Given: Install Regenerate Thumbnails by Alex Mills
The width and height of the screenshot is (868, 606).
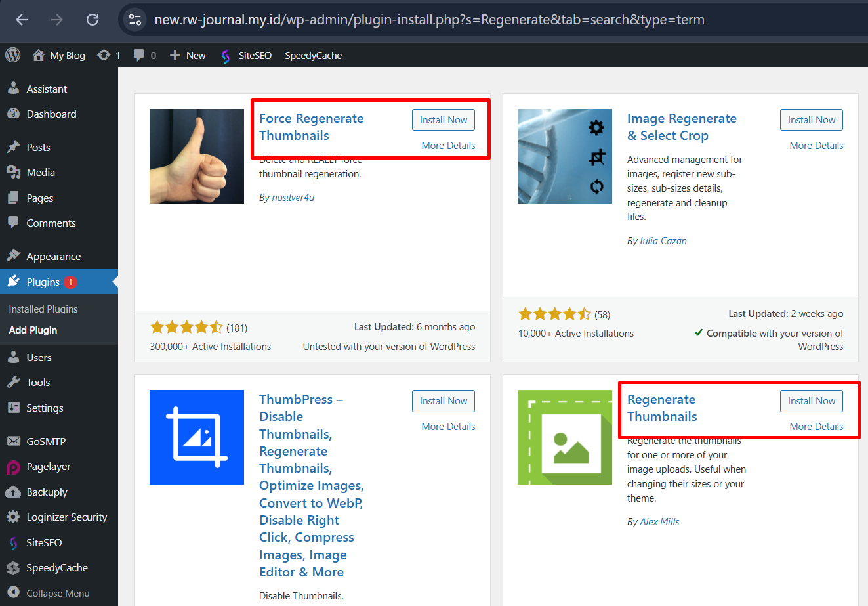Looking at the screenshot, I should click(x=812, y=401).
